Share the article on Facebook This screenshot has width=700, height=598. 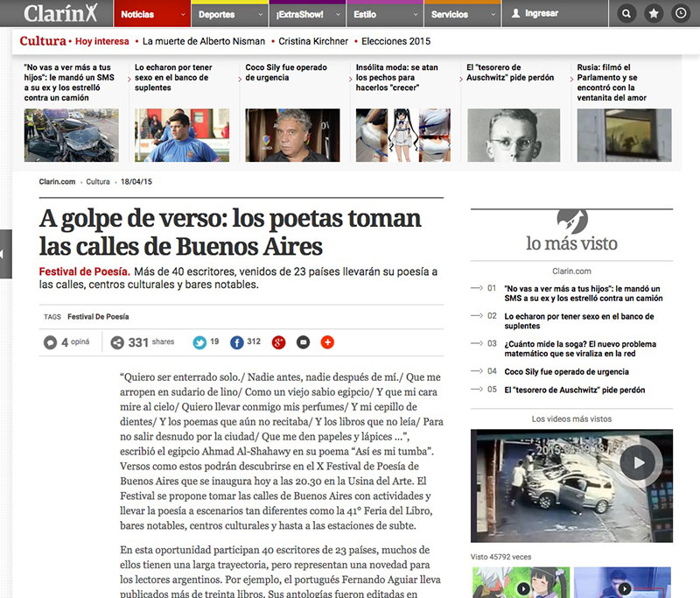pyautogui.click(x=237, y=342)
